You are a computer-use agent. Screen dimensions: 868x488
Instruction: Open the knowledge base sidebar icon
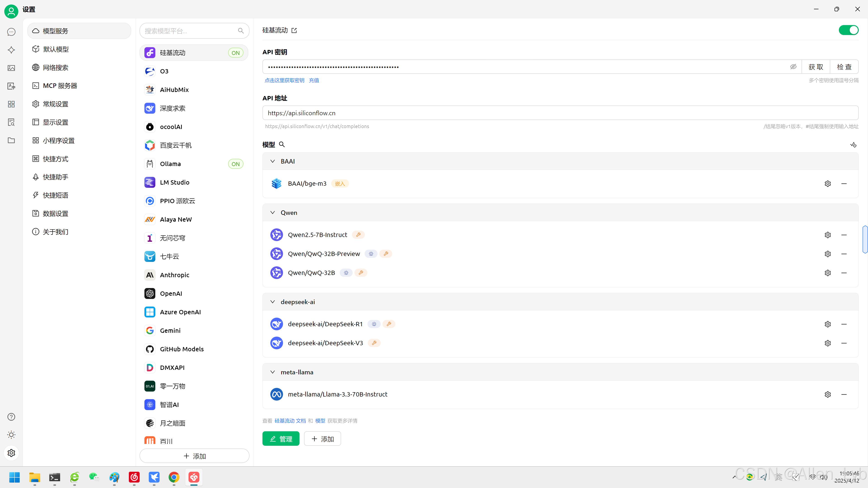[x=11, y=122]
